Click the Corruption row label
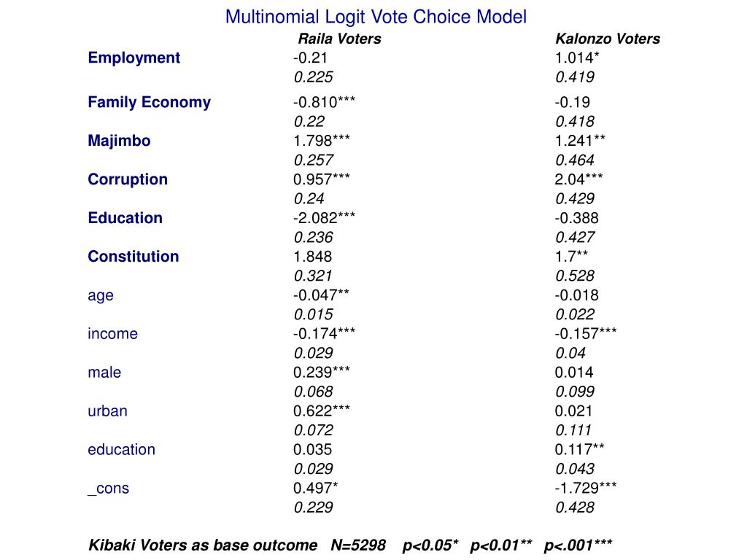747x560 pixels. click(x=128, y=179)
